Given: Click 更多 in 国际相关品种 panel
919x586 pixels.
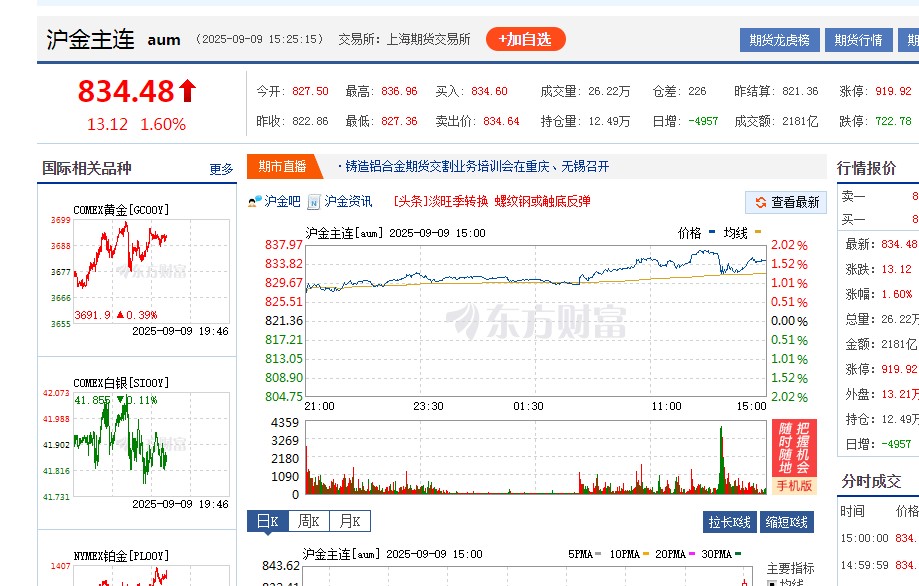Looking at the screenshot, I should tap(222, 169).
